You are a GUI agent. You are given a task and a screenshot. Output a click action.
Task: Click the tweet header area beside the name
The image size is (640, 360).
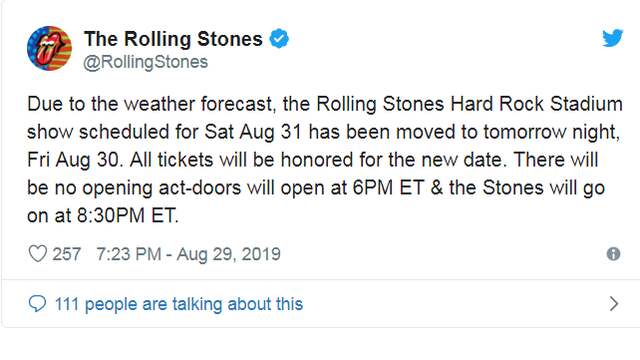[445, 48]
